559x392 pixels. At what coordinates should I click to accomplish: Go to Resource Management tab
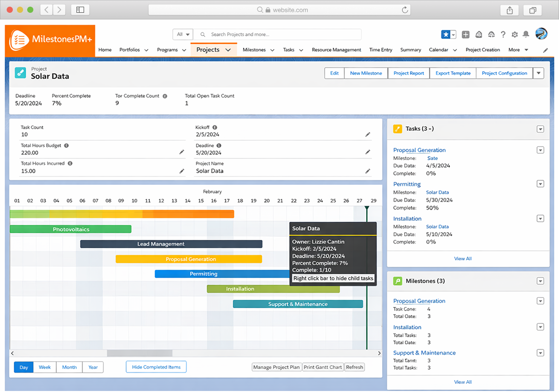pos(336,50)
